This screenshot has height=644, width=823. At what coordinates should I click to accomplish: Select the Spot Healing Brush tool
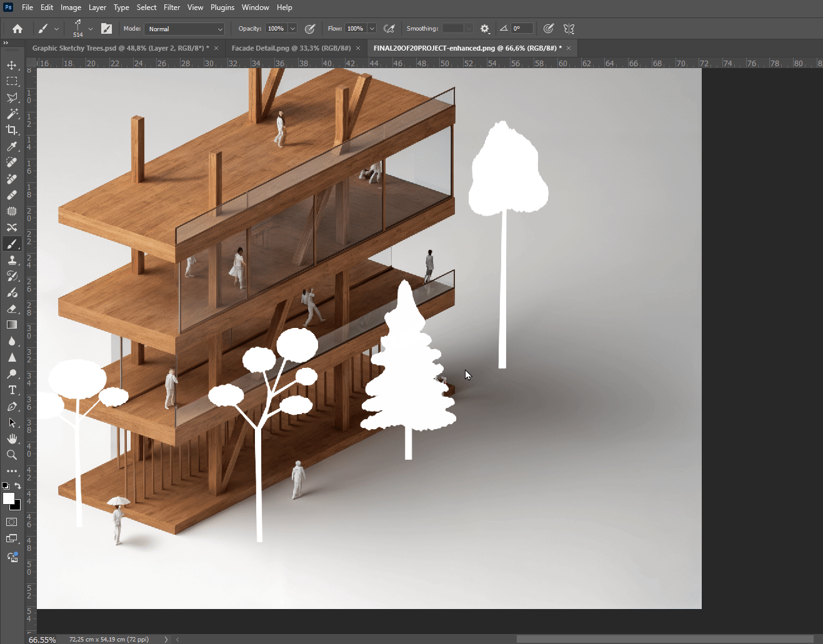click(x=12, y=162)
